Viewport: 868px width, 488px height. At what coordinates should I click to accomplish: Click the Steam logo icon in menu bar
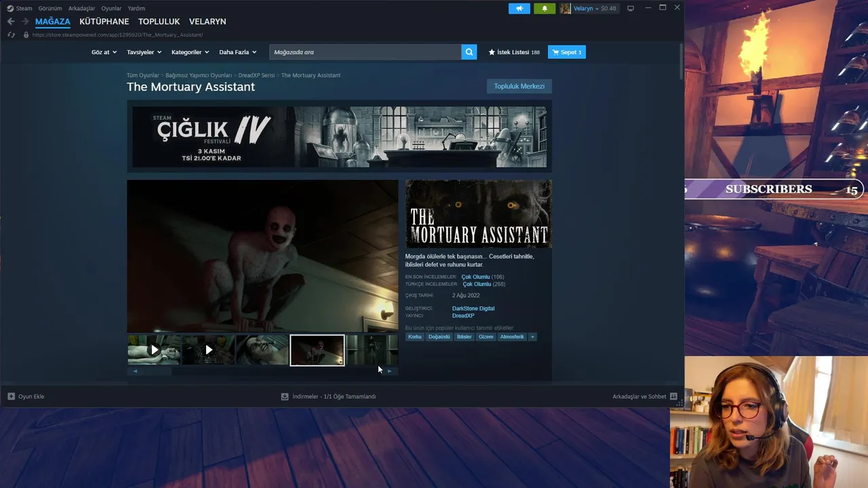pyautogui.click(x=10, y=8)
